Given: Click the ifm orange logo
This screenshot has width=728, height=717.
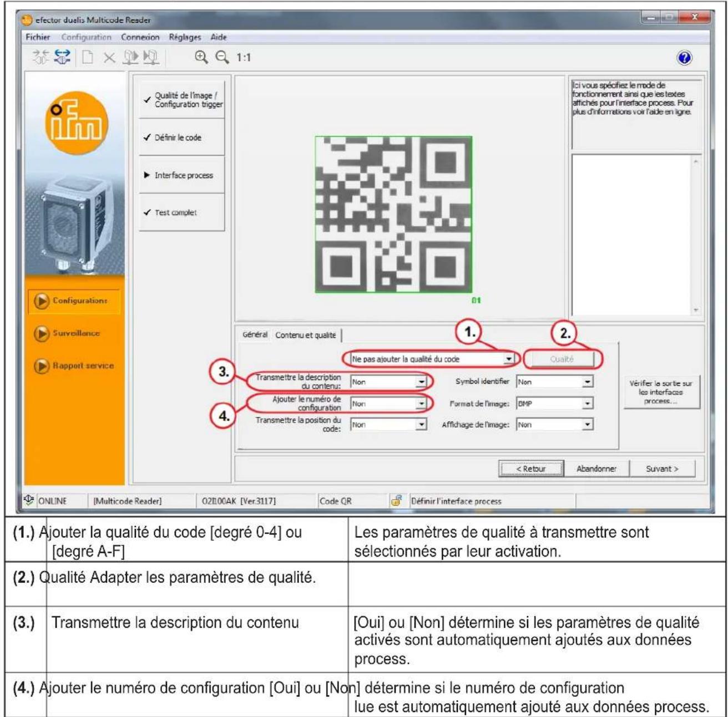Looking at the screenshot, I should [77, 123].
